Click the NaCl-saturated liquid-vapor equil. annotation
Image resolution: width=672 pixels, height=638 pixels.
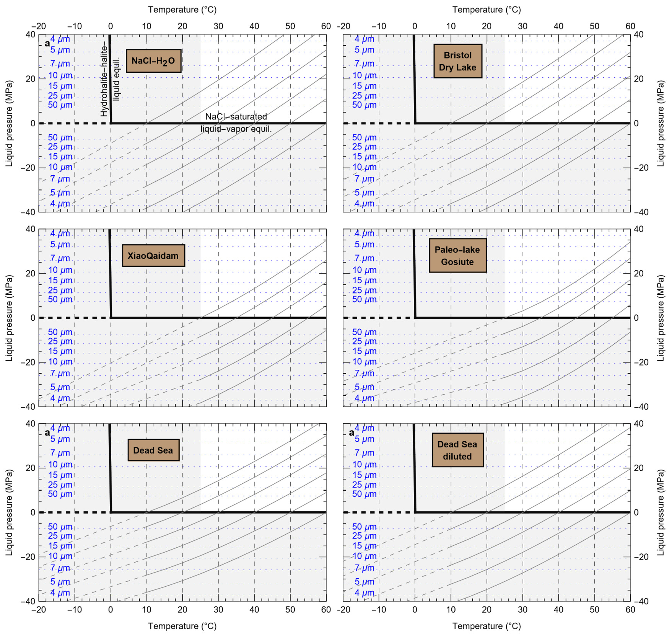click(236, 123)
